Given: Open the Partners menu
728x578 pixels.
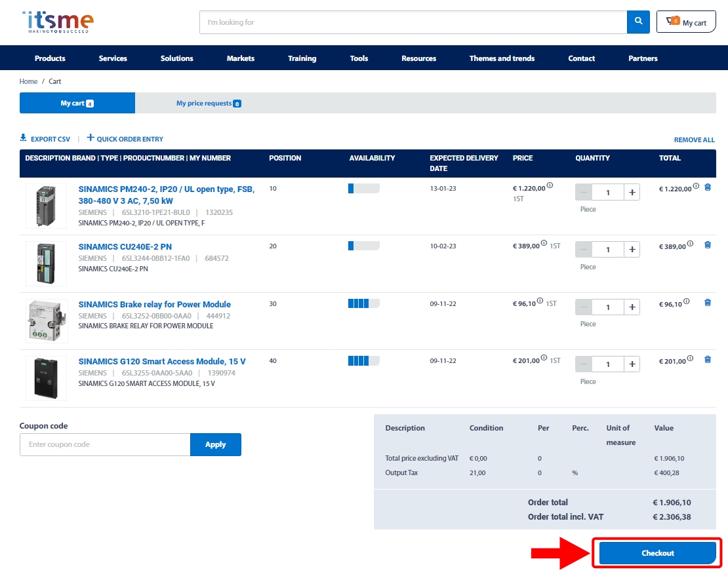Looking at the screenshot, I should click(643, 58).
